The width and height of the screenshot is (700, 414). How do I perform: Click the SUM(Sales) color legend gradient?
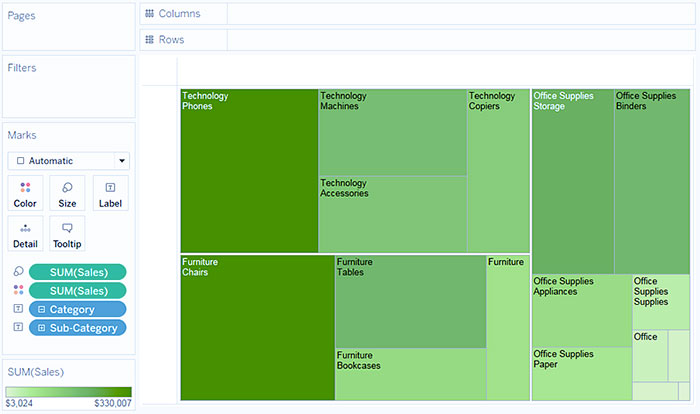pos(68,392)
